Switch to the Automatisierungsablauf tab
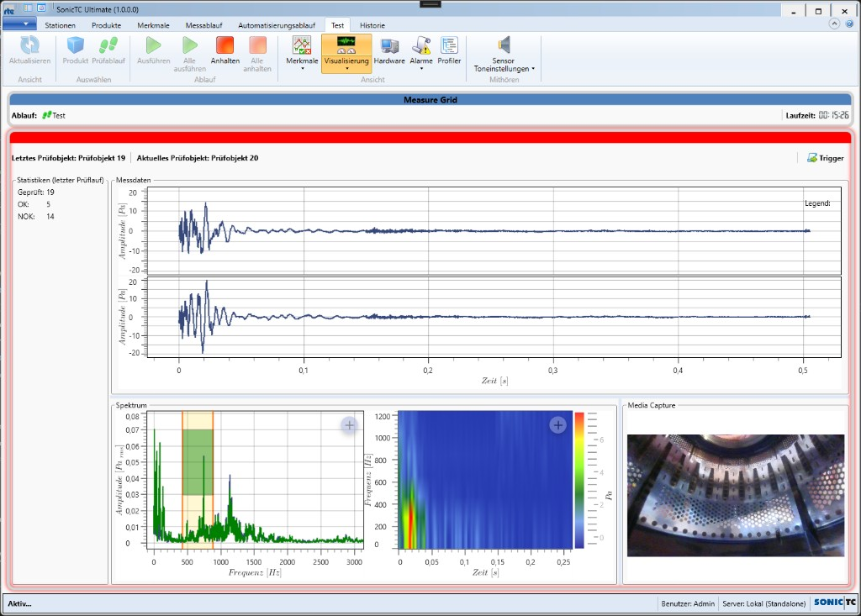The width and height of the screenshot is (861, 616). click(277, 25)
